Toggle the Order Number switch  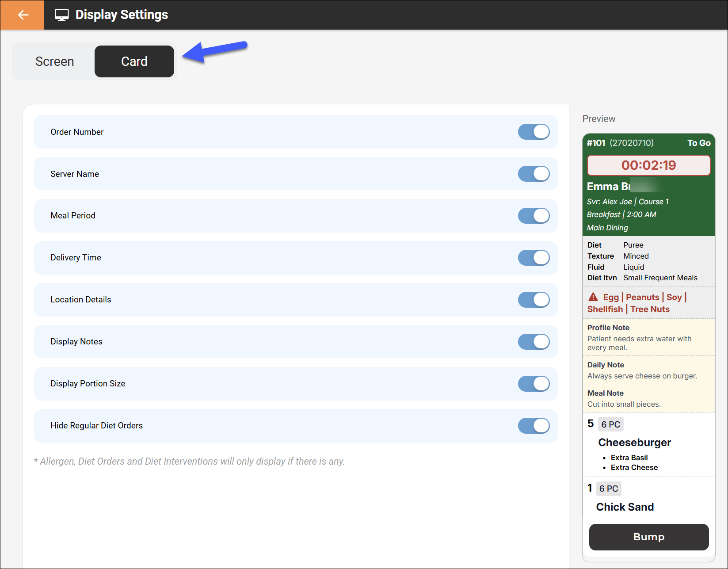pos(534,132)
